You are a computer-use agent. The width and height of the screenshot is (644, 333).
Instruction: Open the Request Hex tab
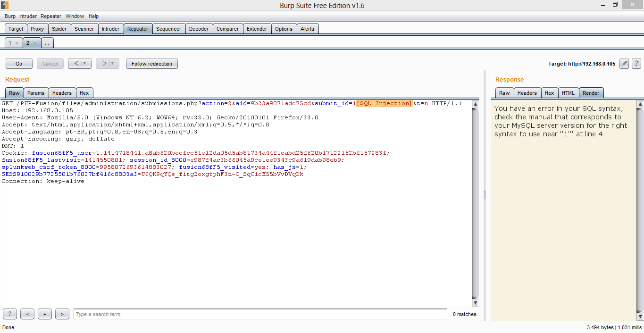tap(84, 93)
